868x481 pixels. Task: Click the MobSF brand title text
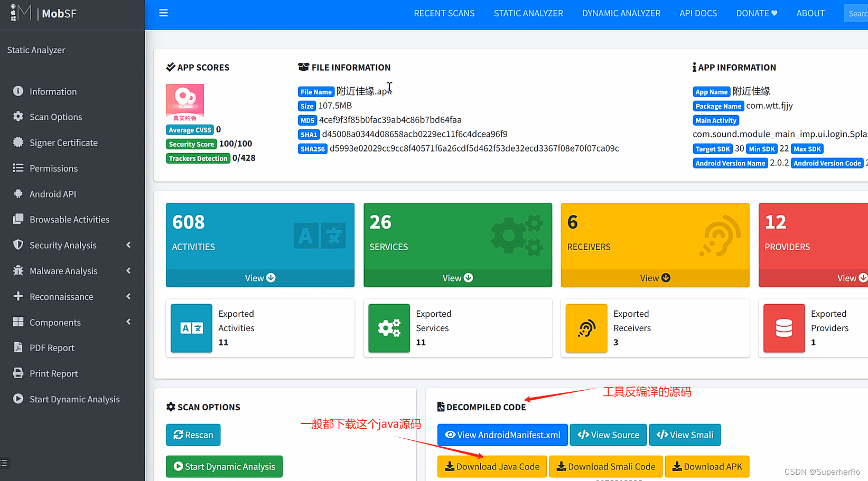[x=59, y=14]
